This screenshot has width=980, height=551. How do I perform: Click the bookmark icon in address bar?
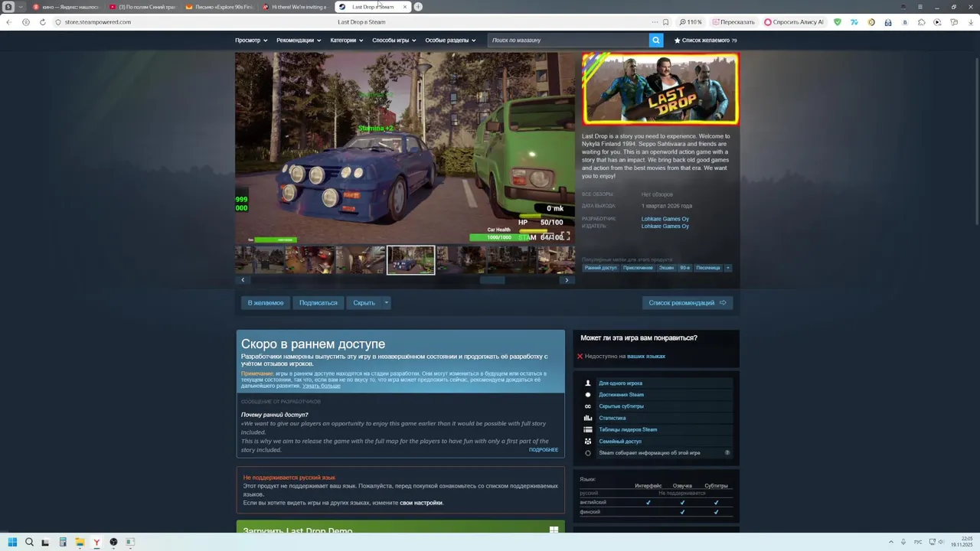pos(665,22)
